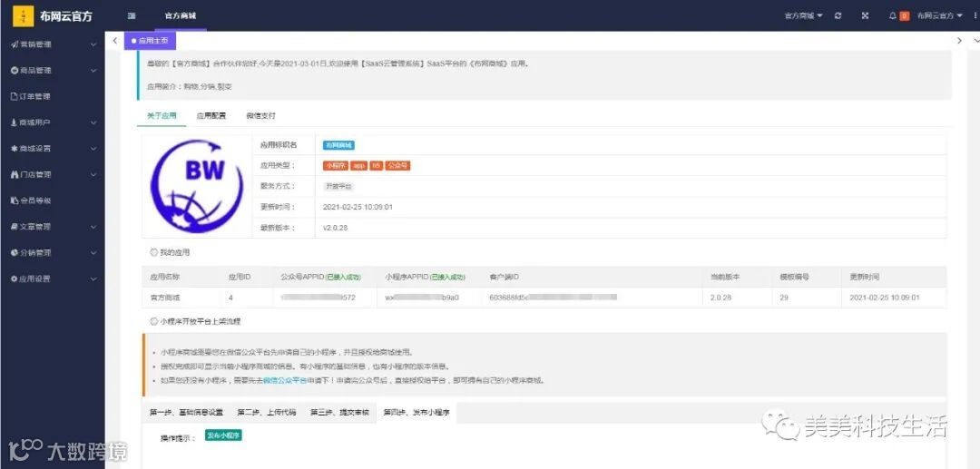Click the tab bar left arrow

coord(114,41)
